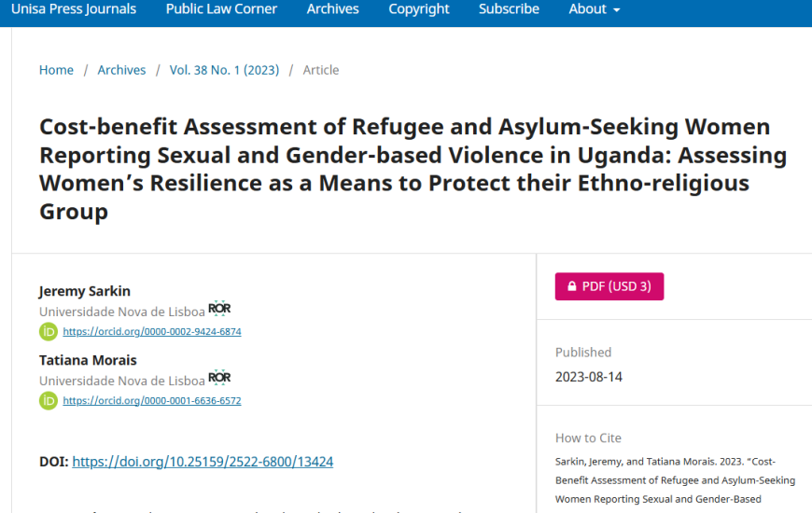The image size is (812, 513).
Task: Open Archives in the top navigation bar
Action: coord(332,9)
